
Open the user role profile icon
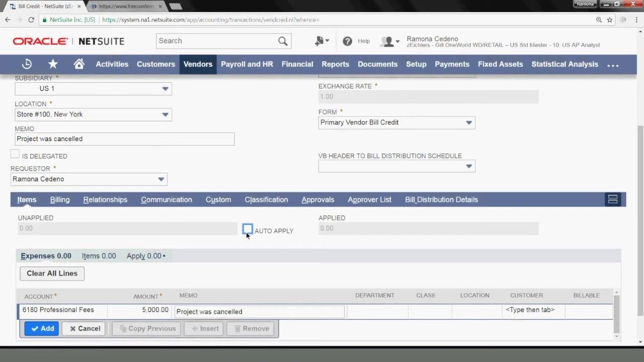(387, 41)
